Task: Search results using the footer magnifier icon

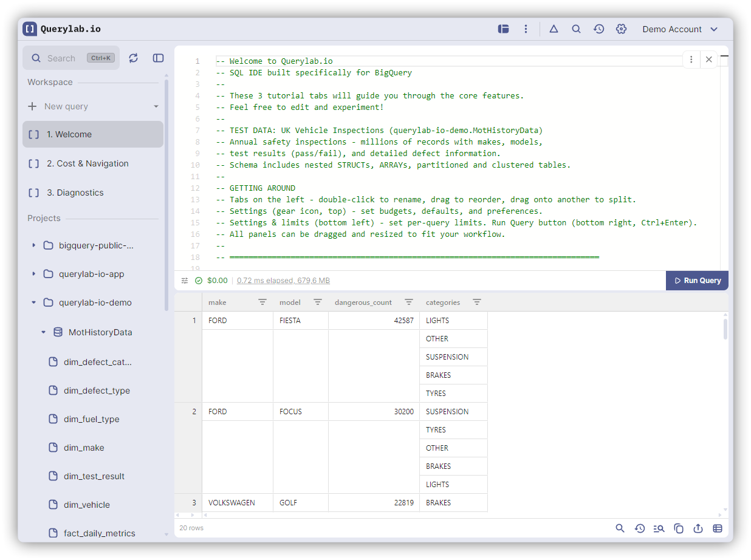Action: [x=620, y=528]
